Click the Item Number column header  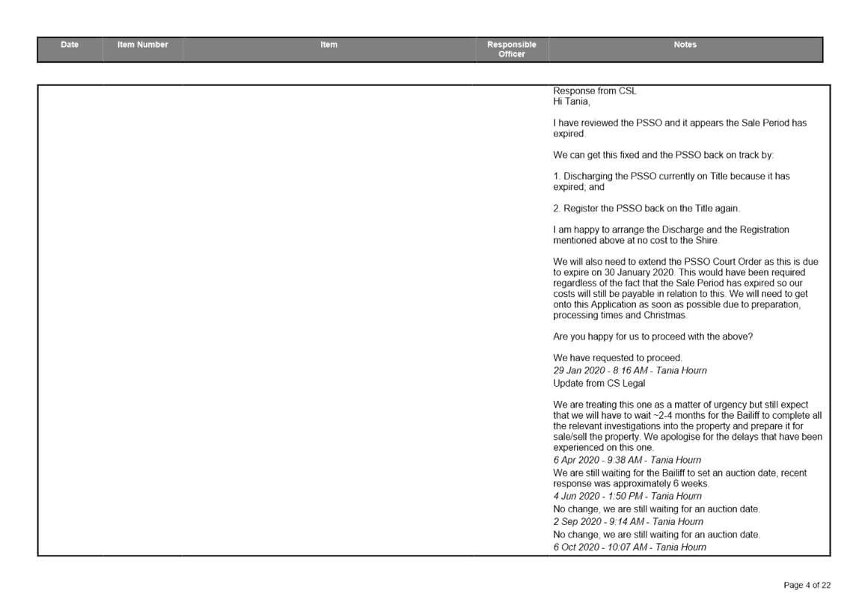tap(142, 49)
